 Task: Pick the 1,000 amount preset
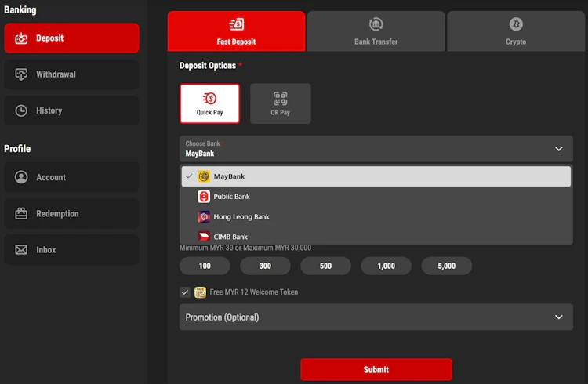[x=387, y=266]
